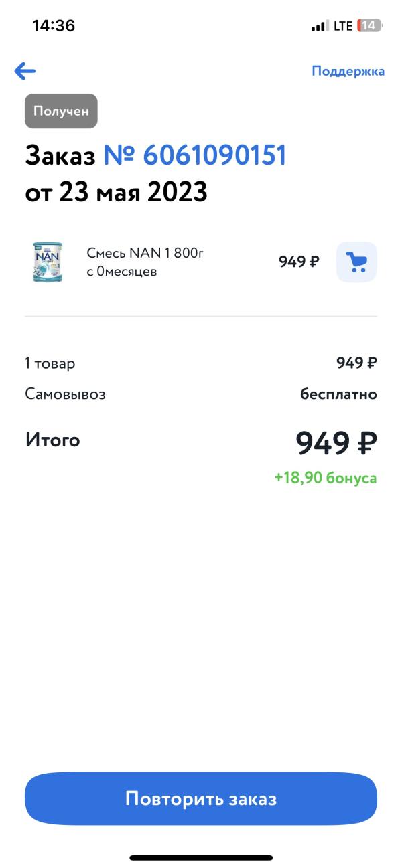
Task: Tap the 14:36 clock in the status bar
Action: pyautogui.click(x=54, y=26)
